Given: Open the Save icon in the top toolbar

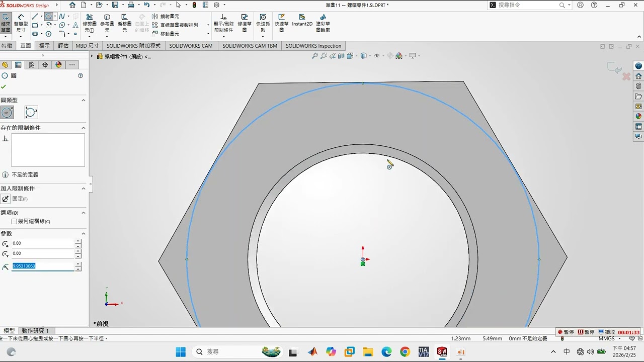Looking at the screenshot, I should (115, 5).
